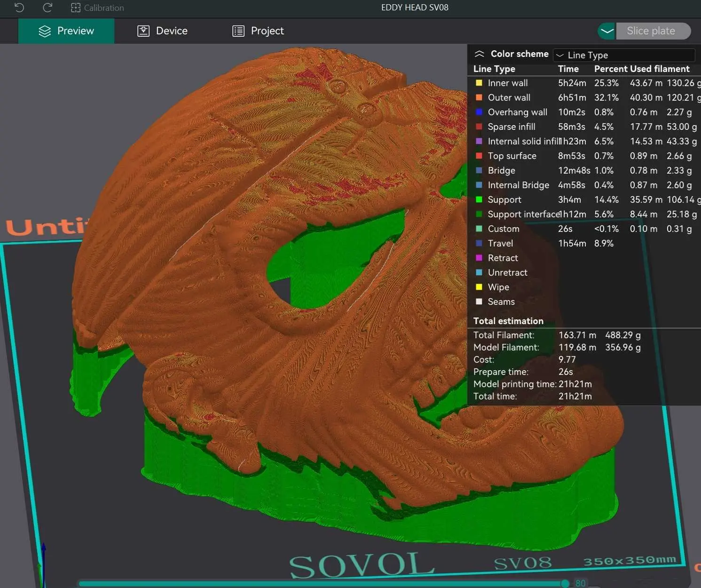The height and width of the screenshot is (588, 701).
Task: Click the Retract magenta swatch
Action: (479, 258)
